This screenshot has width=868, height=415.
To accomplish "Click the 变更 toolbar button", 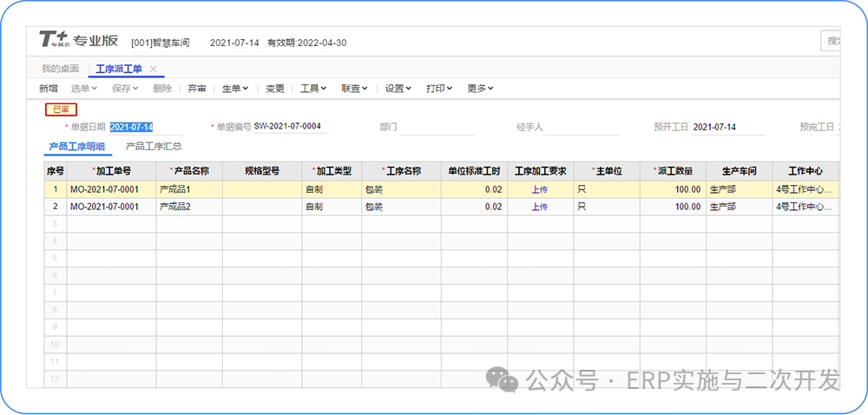I will [x=274, y=89].
